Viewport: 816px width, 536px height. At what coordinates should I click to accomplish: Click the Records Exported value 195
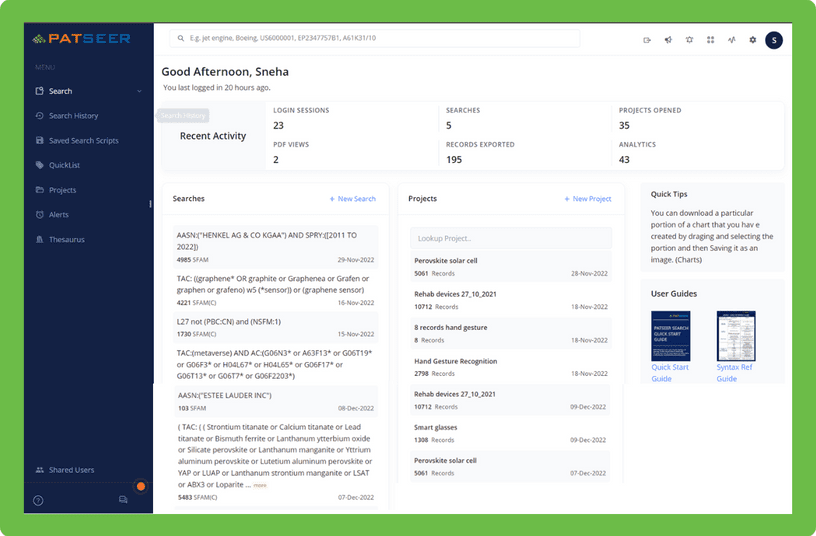pos(454,160)
